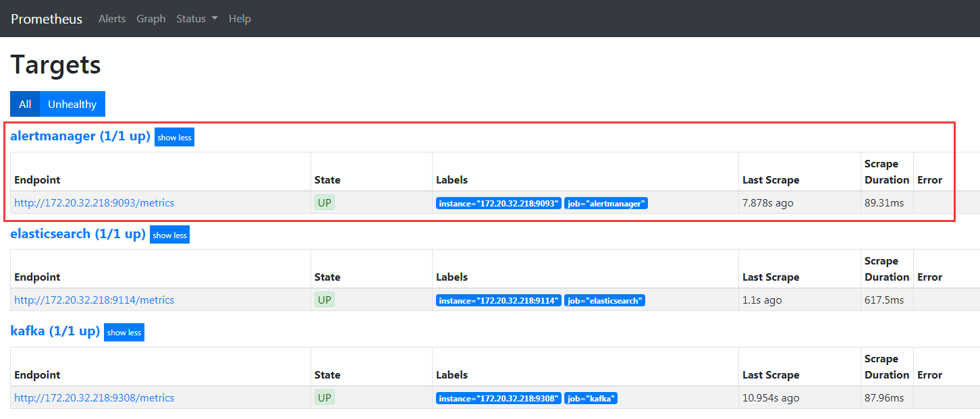Click the Prometheus home link

point(46,18)
